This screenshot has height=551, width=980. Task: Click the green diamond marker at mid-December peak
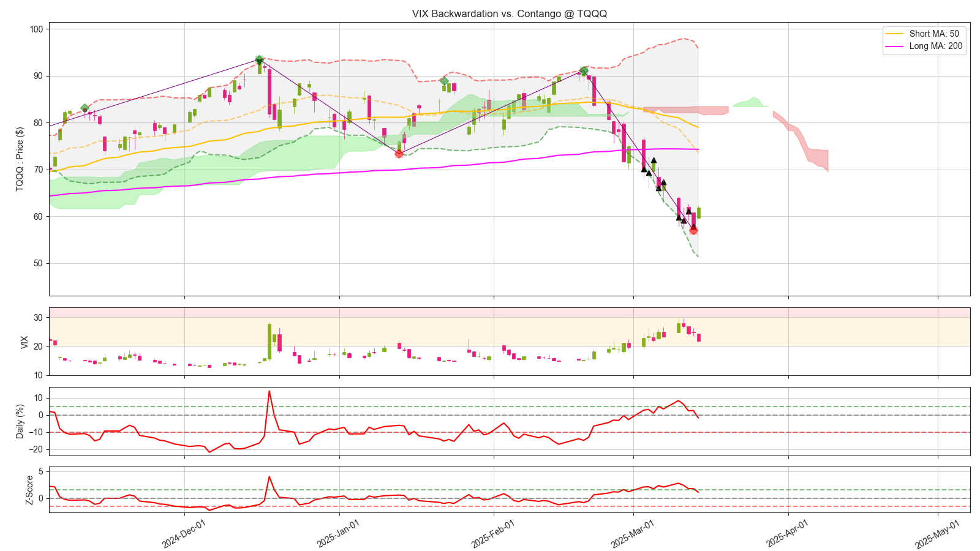[x=260, y=60]
